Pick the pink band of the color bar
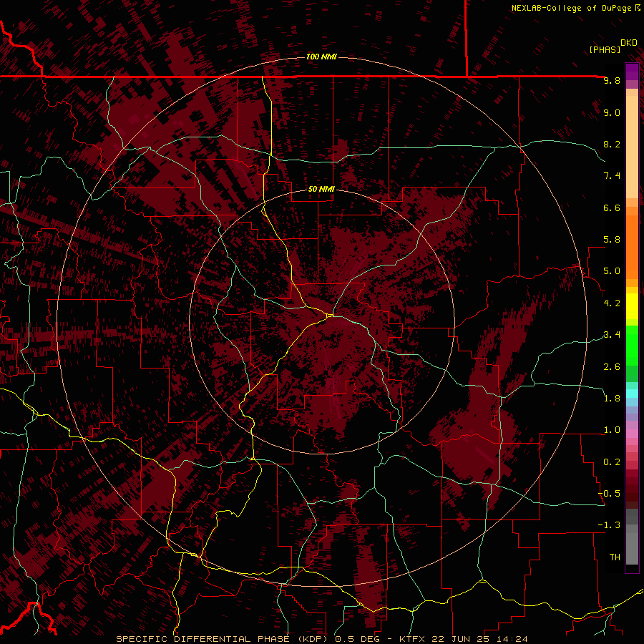644x644 pixels. coord(632,433)
